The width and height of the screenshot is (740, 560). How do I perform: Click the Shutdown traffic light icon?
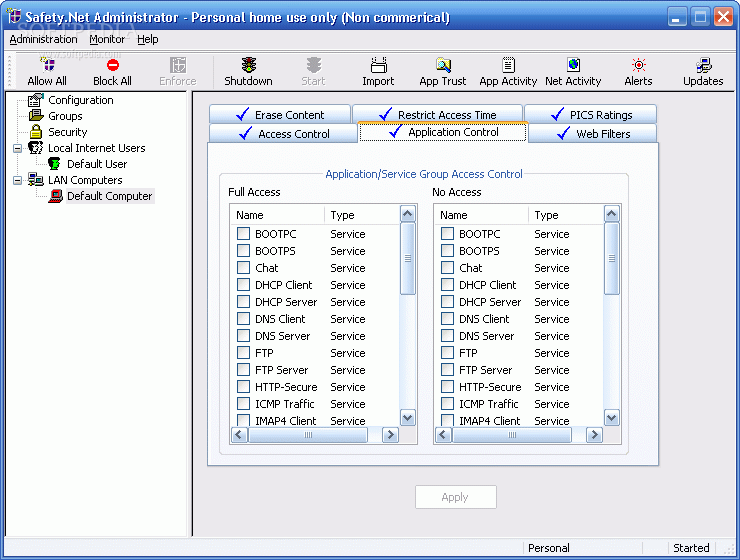pos(249,65)
